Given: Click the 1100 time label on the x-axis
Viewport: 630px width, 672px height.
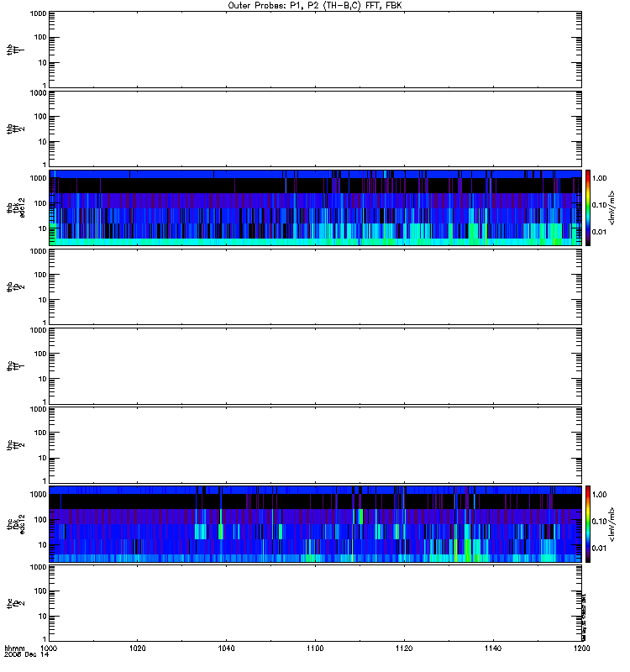Looking at the screenshot, I should [x=315, y=648].
